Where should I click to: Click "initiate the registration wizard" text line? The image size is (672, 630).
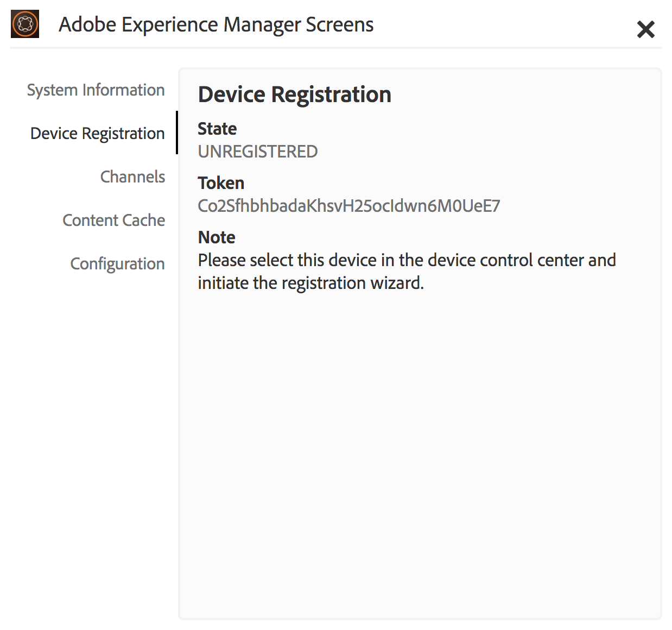pyautogui.click(x=310, y=283)
